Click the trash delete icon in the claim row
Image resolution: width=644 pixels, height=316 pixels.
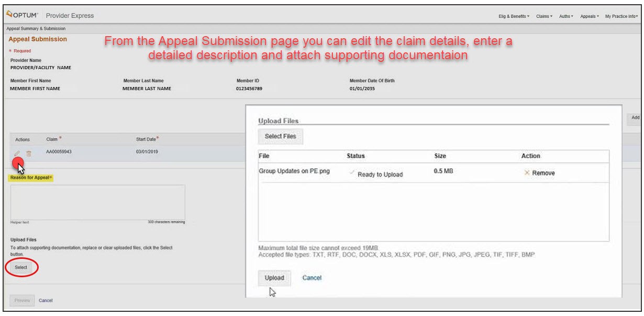(x=29, y=154)
